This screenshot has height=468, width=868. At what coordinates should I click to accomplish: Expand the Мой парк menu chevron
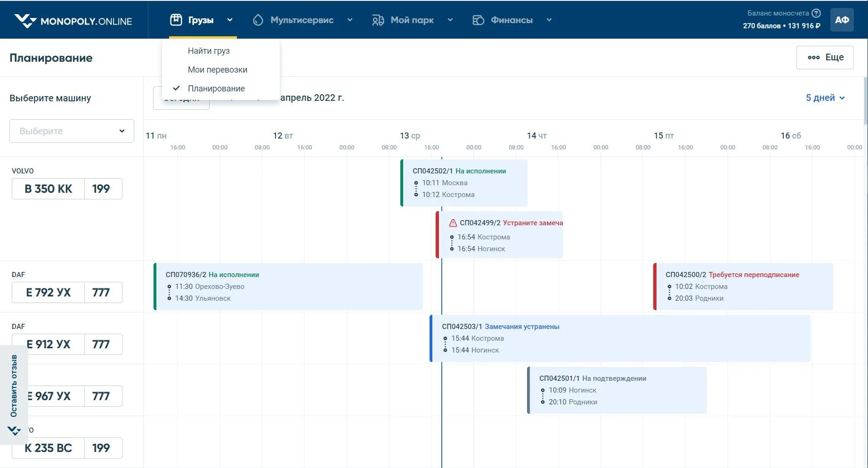pyautogui.click(x=450, y=20)
